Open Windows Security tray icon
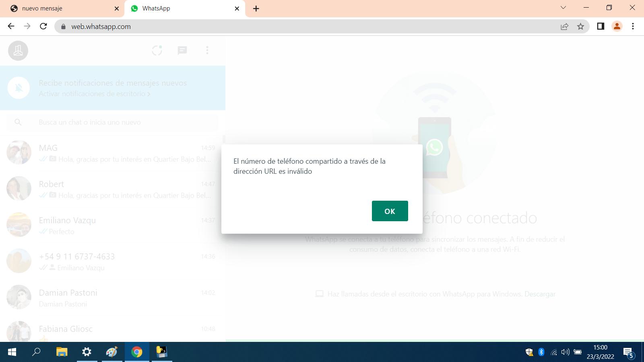Viewport: 644px width, 362px height. 529,352
